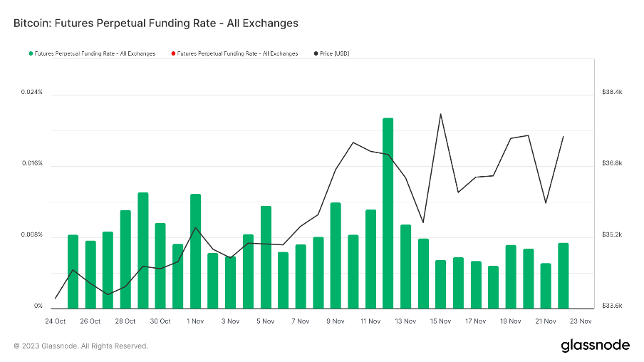Click the 0.024% left axis label
The height and width of the screenshot is (362, 644).
(31, 93)
